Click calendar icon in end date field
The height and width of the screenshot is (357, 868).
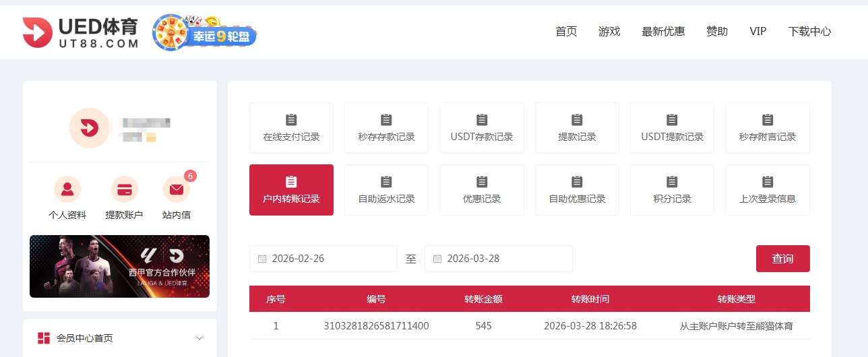coord(437,259)
